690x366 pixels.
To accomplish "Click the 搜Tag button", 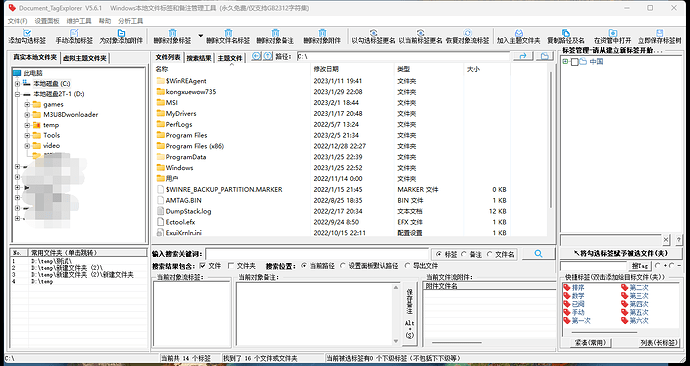I will point(640,266).
